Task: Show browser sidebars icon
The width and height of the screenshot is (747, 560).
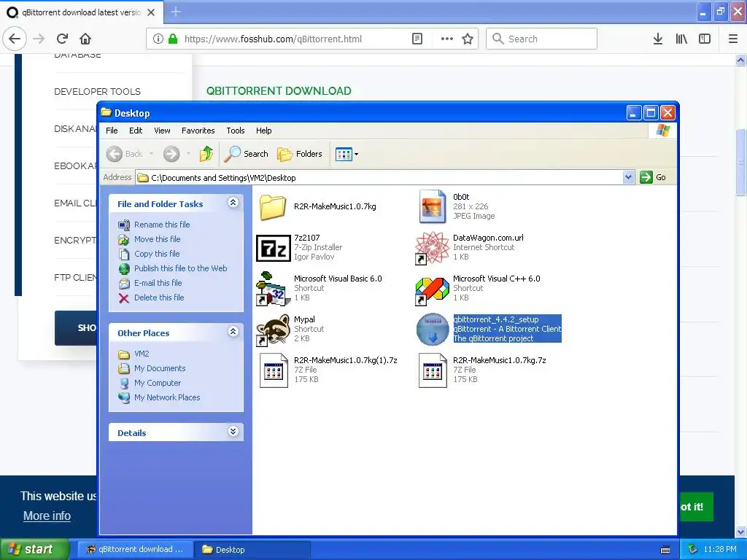Action: (x=705, y=39)
